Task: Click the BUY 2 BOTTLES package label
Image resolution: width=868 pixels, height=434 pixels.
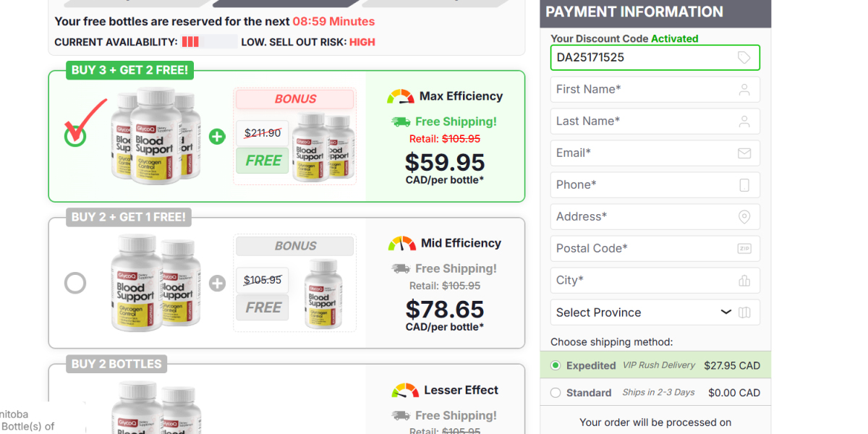Action: [x=117, y=364]
